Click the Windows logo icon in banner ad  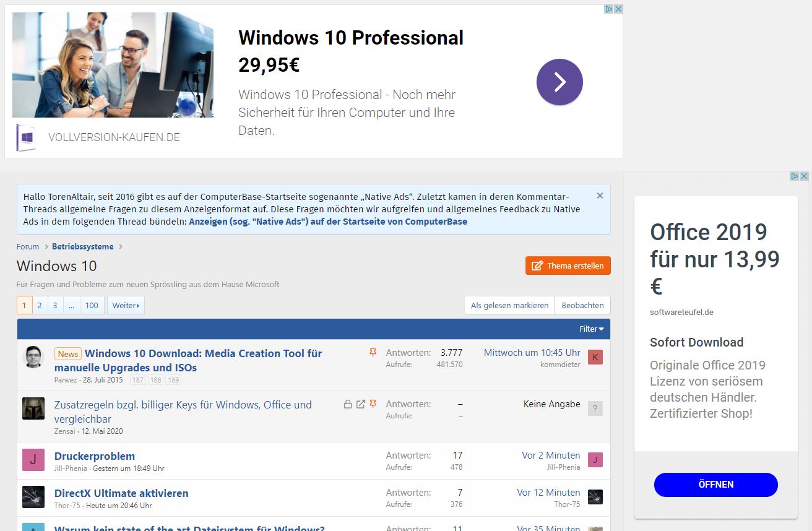click(26, 137)
